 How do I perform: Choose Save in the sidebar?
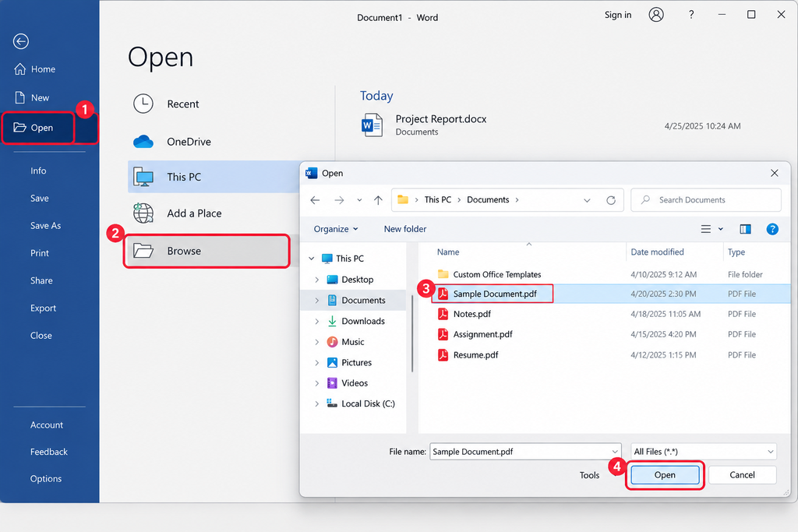click(x=39, y=199)
